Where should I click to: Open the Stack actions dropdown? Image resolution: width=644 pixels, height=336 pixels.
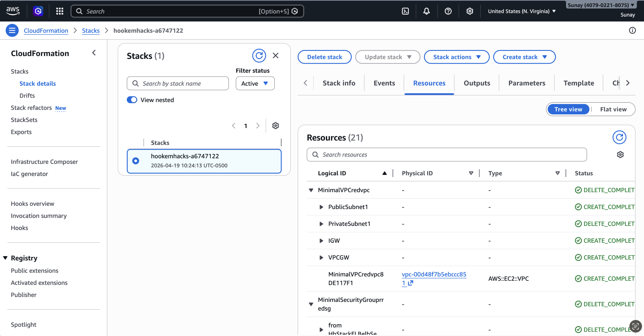456,57
